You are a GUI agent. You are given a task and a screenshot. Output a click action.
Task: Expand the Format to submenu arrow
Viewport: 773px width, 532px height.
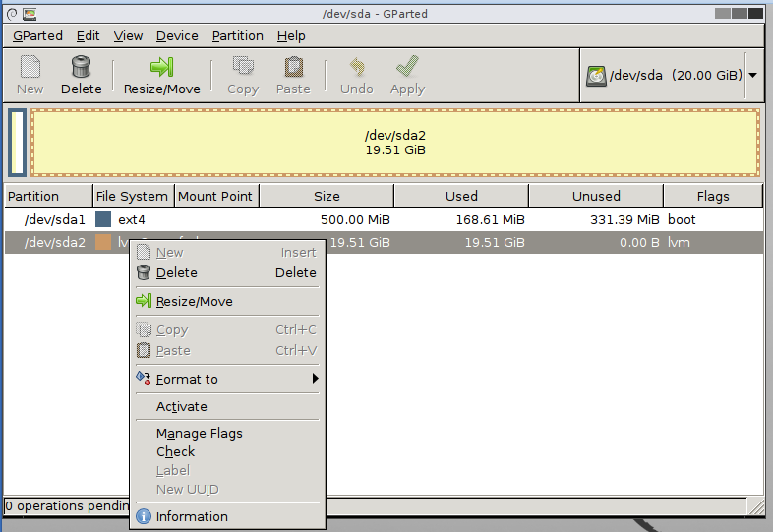(315, 379)
